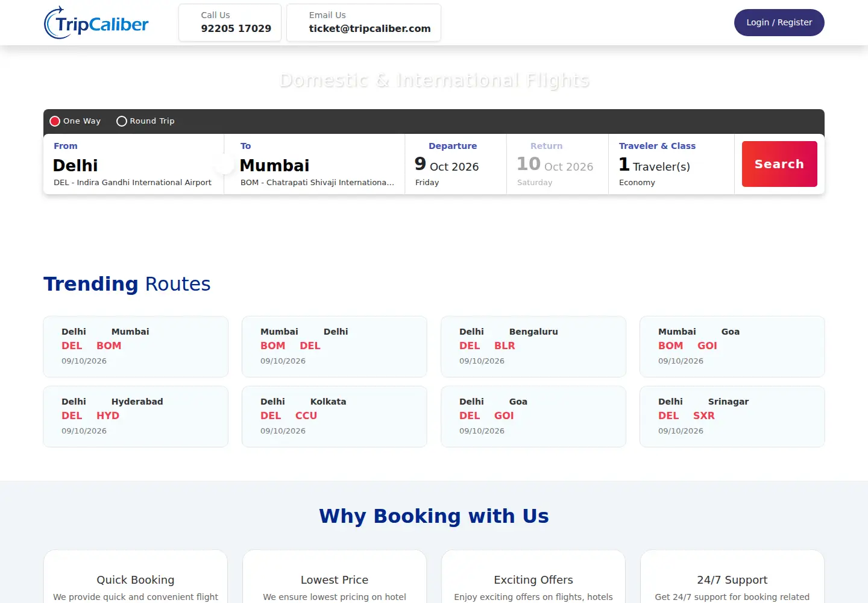This screenshot has height=603, width=868.
Task: Select the Round Trip option
Action: [x=145, y=121]
